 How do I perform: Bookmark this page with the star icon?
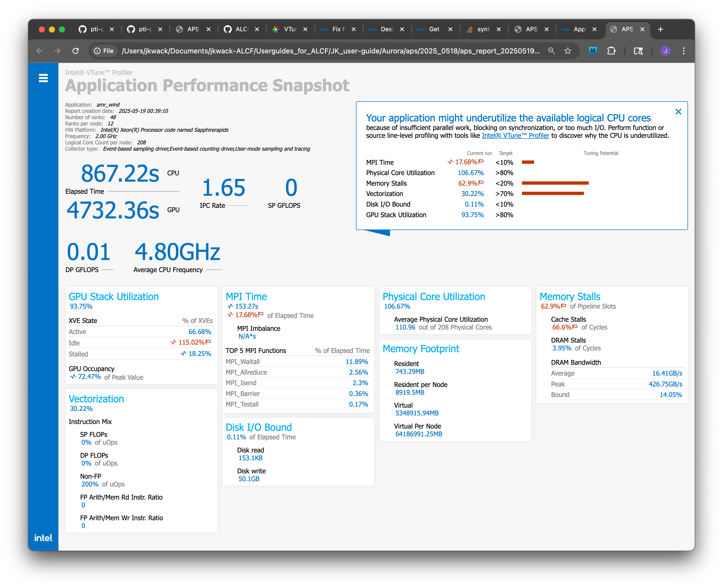pos(568,51)
